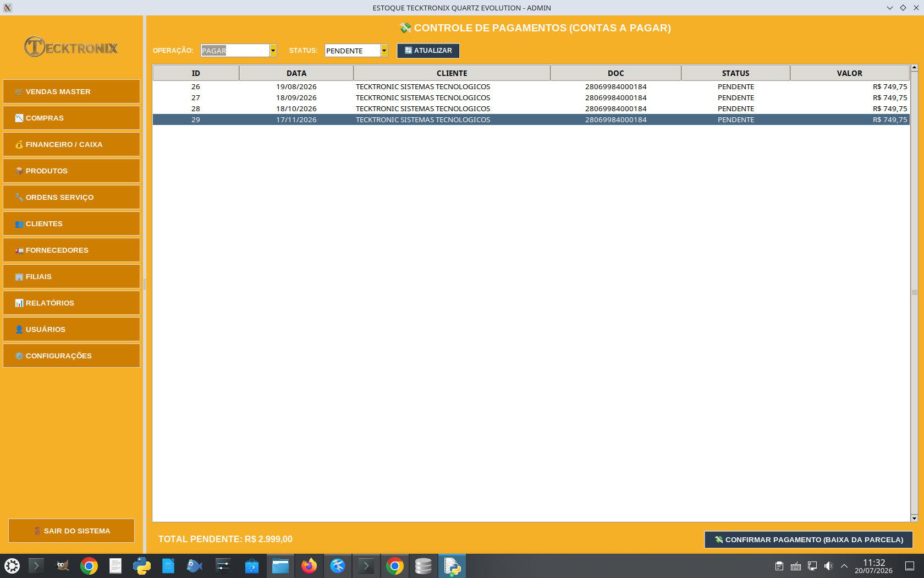Open CONFIGURAÇÕES in the sidebar

(x=71, y=356)
